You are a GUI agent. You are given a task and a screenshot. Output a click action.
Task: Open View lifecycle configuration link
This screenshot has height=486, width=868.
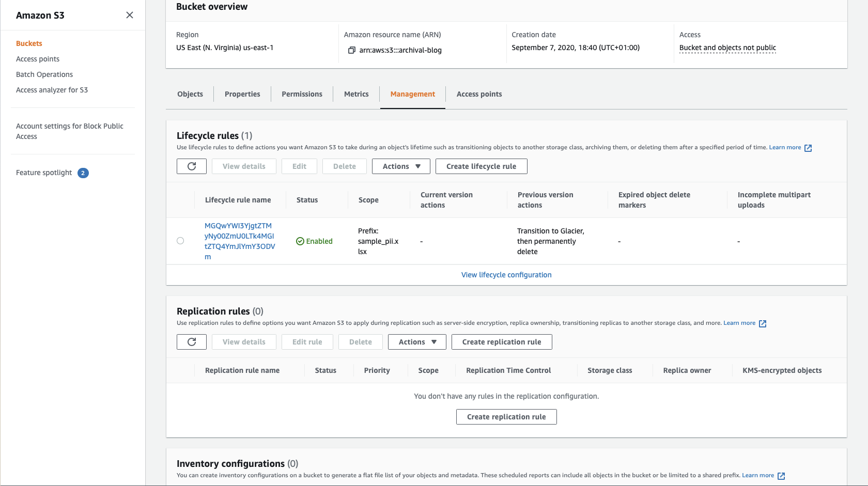click(506, 275)
